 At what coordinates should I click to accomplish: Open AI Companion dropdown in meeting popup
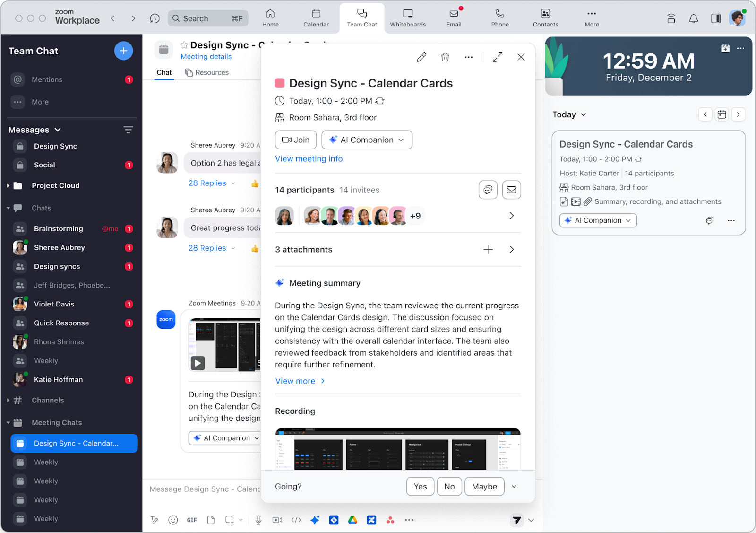pyautogui.click(x=367, y=140)
